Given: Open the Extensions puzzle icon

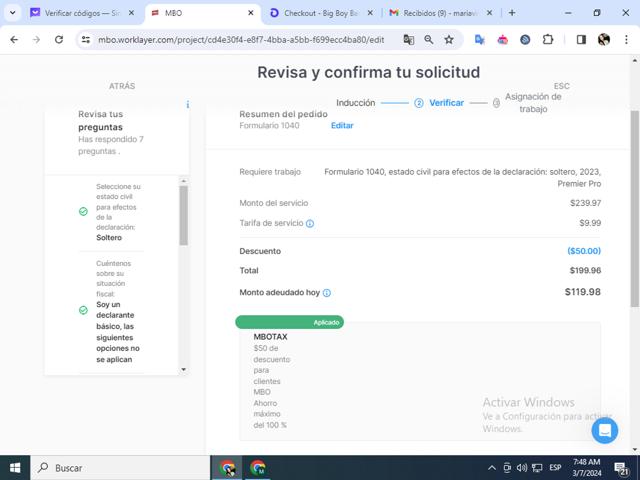Looking at the screenshot, I should pos(548,40).
